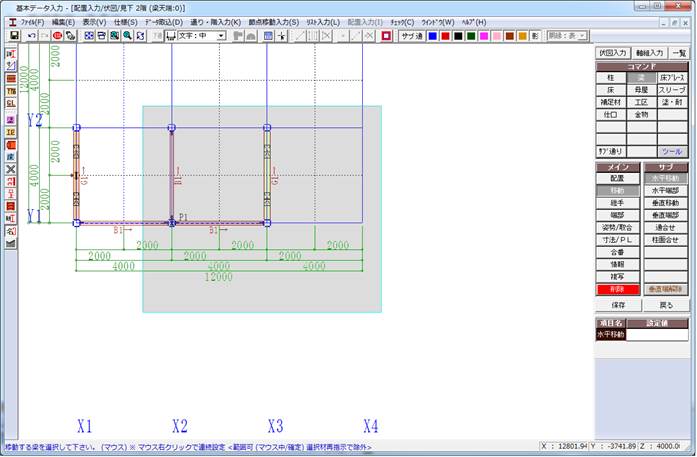The width and height of the screenshot is (697, 457).
Task: Click the text size icon left of 文字:中
Action: tap(171, 36)
